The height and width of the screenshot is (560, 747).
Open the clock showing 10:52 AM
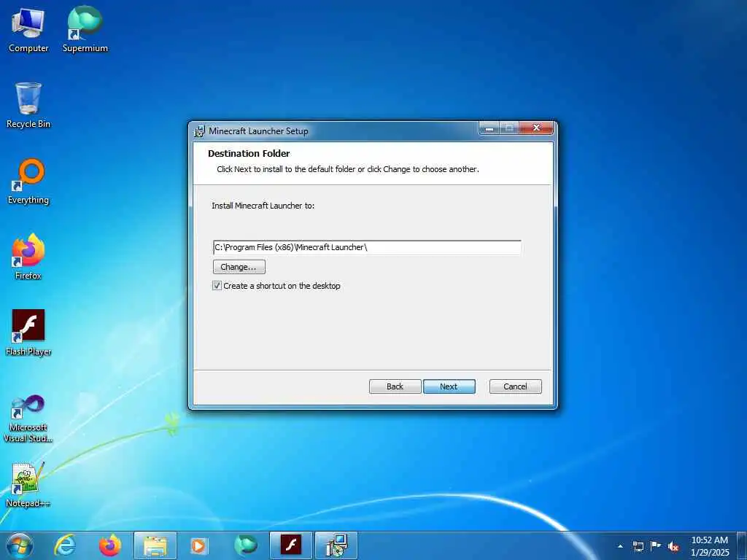click(x=709, y=545)
